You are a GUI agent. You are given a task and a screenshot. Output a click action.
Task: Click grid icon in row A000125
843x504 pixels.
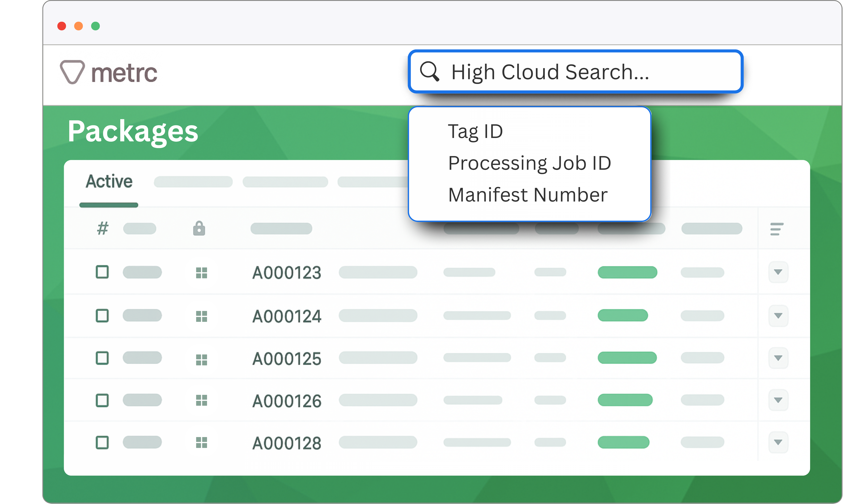point(201,360)
